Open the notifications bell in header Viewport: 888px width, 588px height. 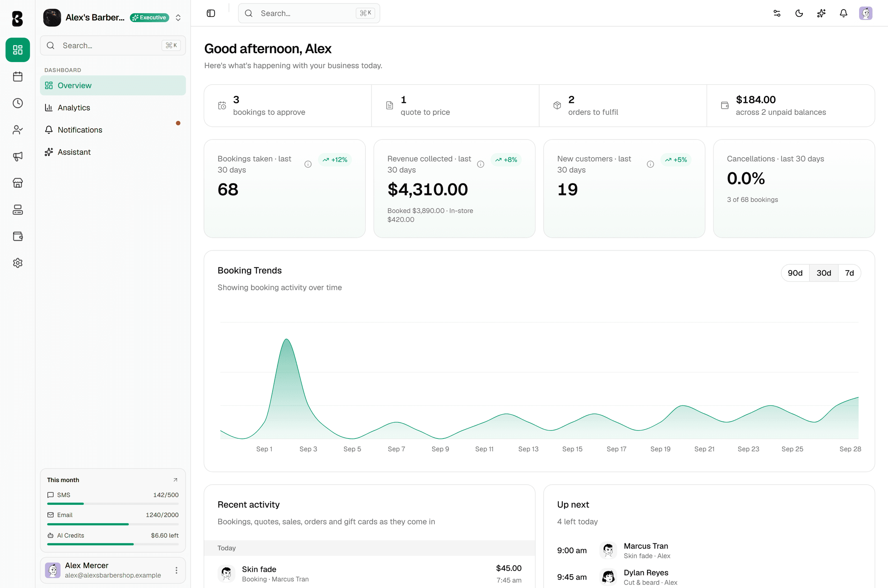point(844,13)
